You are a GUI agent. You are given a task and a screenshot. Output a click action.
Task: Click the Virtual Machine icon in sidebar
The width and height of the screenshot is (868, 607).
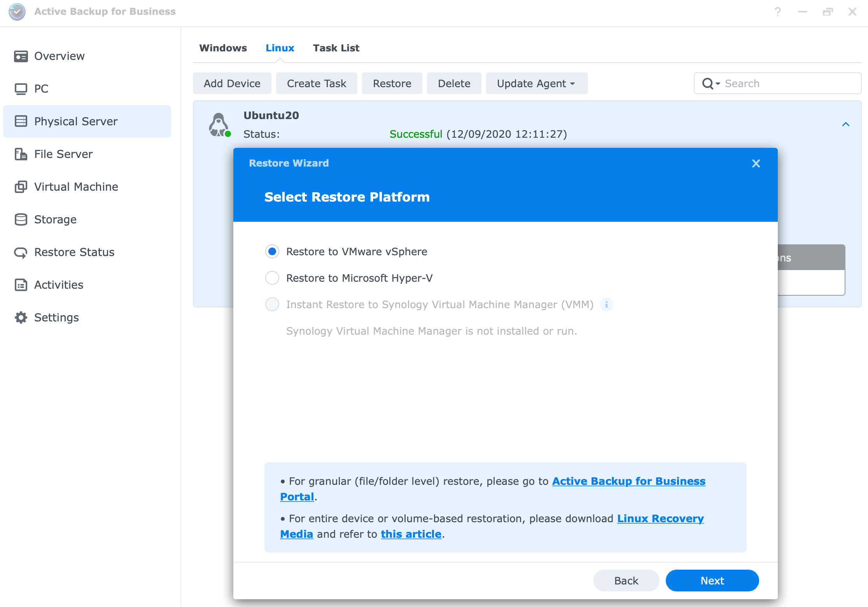pyautogui.click(x=21, y=187)
